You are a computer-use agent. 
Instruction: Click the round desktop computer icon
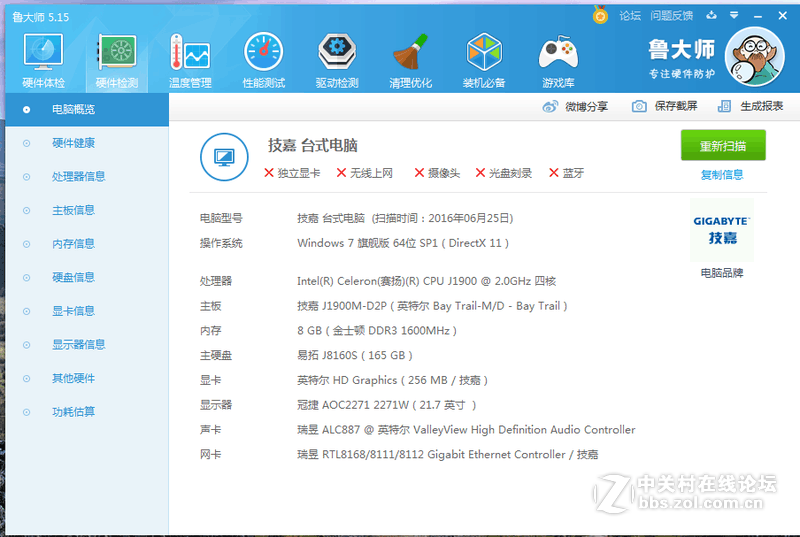coord(224,157)
